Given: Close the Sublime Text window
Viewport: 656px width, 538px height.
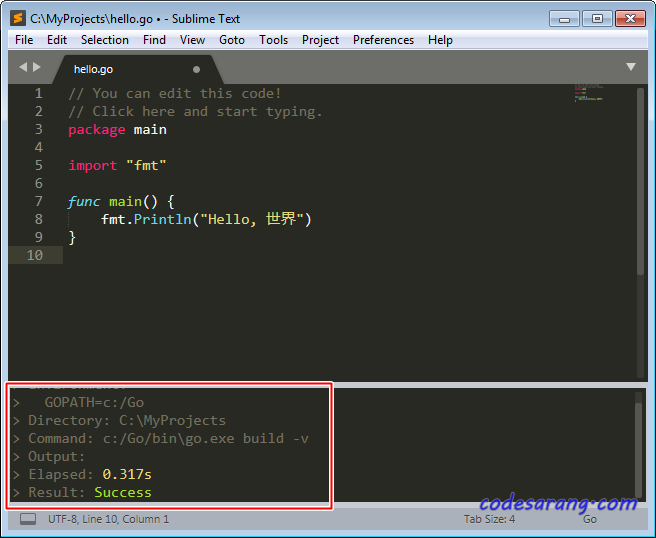Looking at the screenshot, I should 630,19.
